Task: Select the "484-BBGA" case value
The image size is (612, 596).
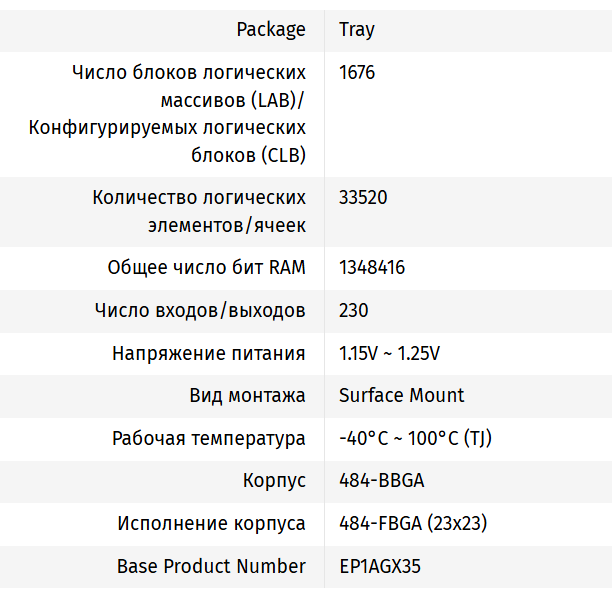Action: [x=382, y=480]
